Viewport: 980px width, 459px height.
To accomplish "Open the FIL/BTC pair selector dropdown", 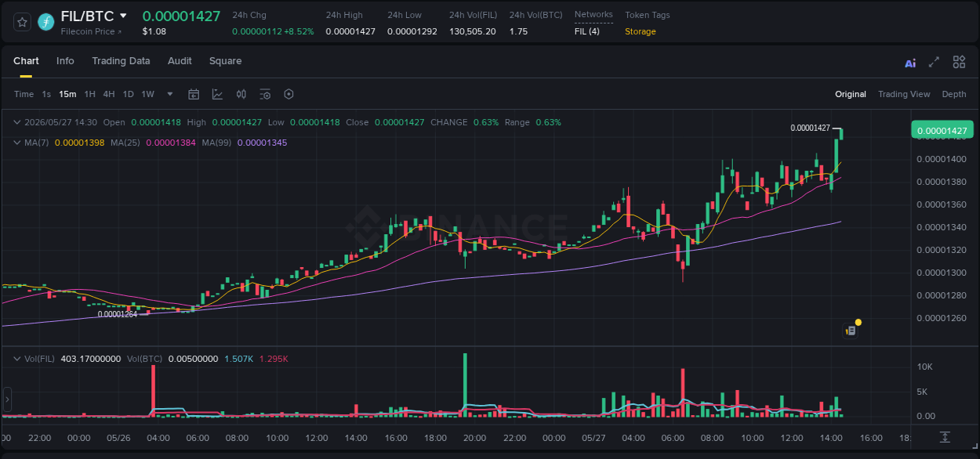I will 123,16.
